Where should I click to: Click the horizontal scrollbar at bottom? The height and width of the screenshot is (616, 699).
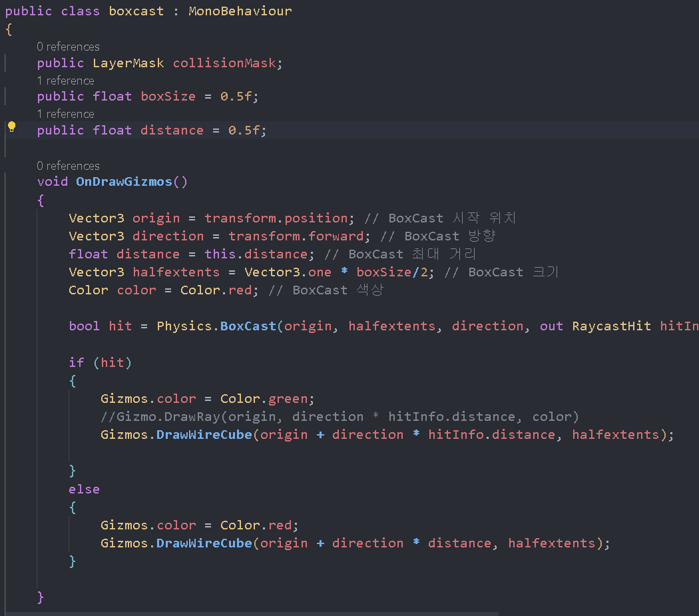coord(252,614)
